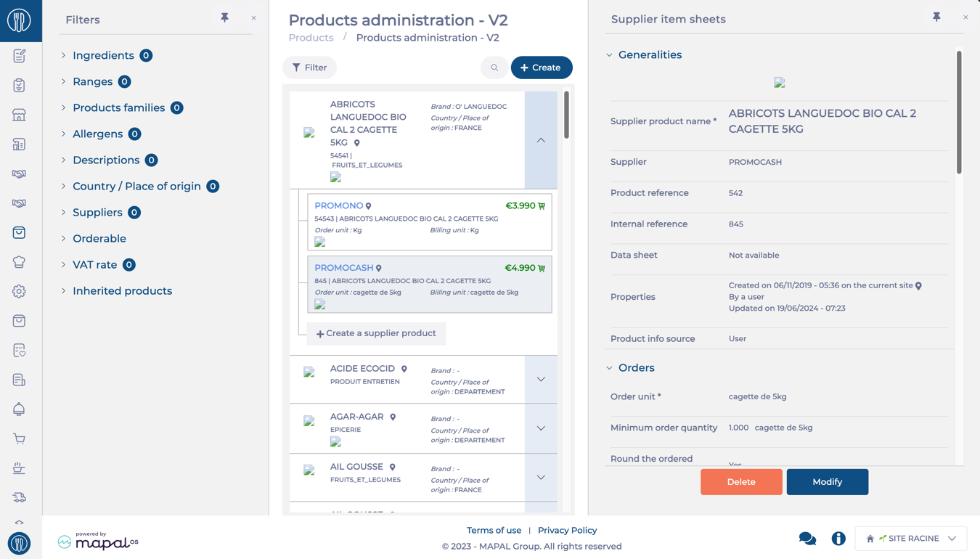Collapse the sidebar with the bottom chevron

19,522
